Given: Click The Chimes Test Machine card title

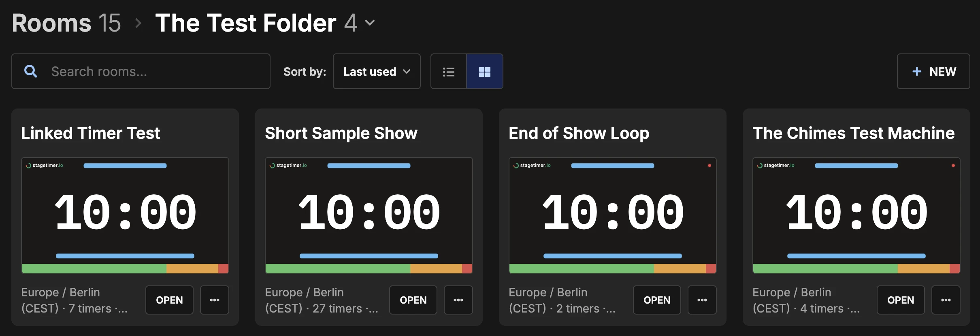Looking at the screenshot, I should 854,133.
